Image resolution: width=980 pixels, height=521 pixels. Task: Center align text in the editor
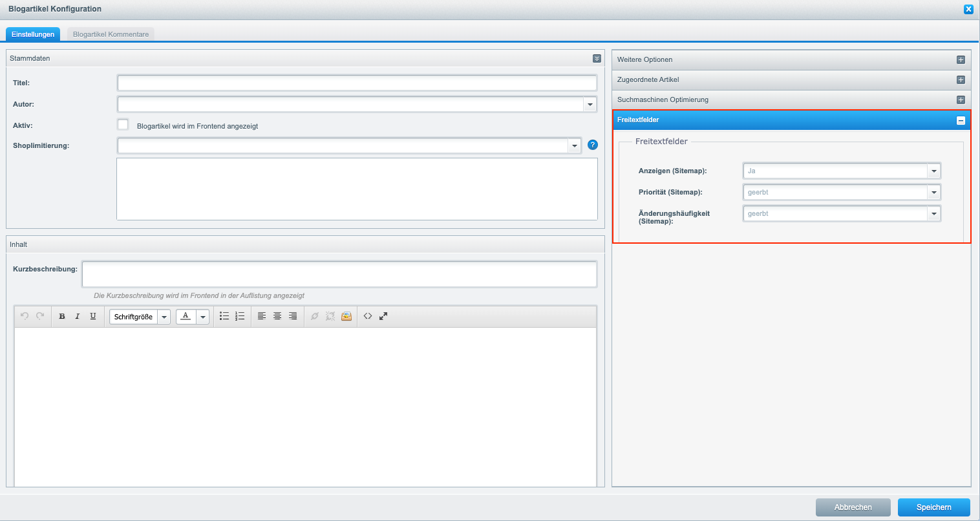[x=277, y=316]
